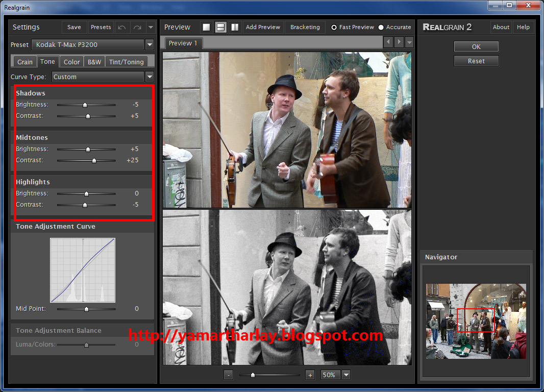Viewport: 544px width, 392px height.
Task: Switch to the Grain tab
Action: click(24, 62)
